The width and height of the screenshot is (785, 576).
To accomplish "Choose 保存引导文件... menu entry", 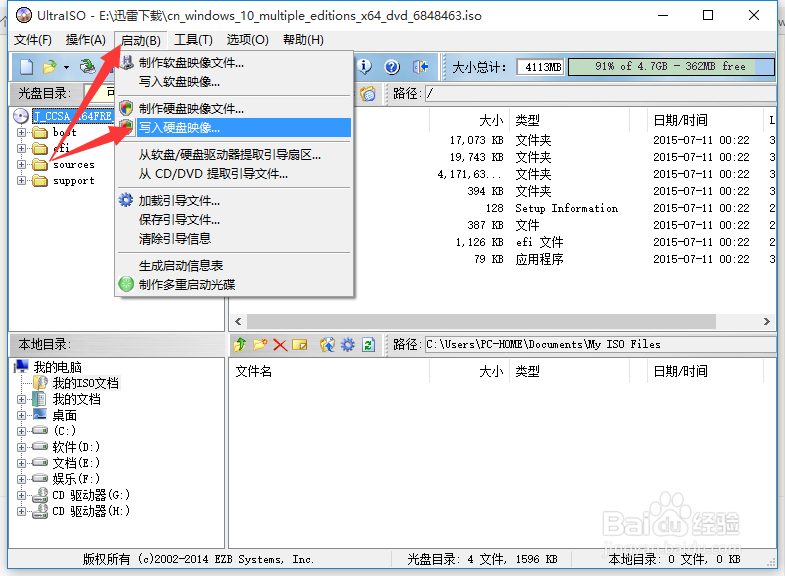I will point(234,220).
